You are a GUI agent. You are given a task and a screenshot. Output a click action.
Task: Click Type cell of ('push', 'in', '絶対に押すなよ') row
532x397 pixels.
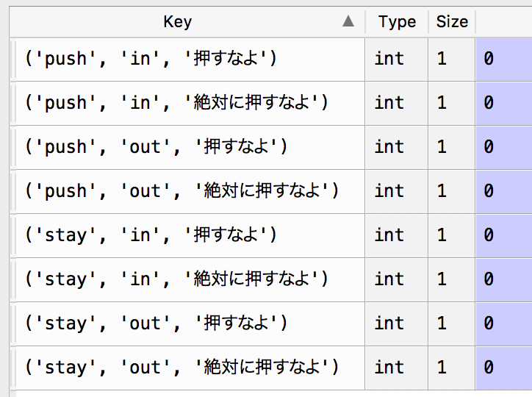[396, 103]
